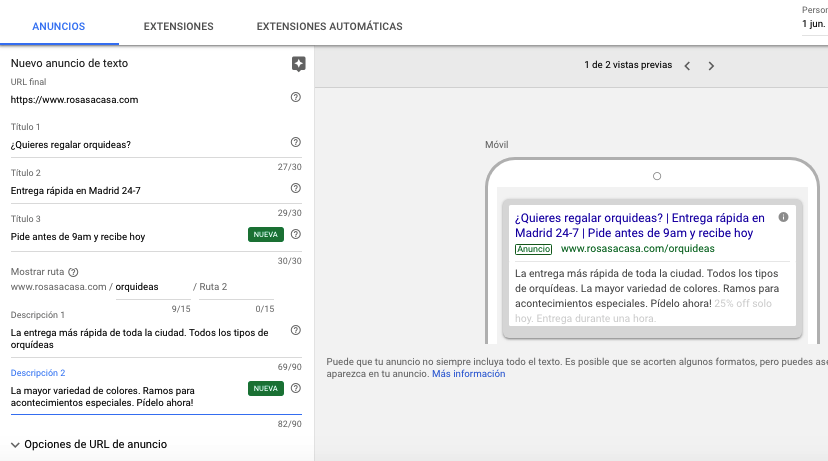This screenshot has height=461, width=828.
Task: Click the Más información link
Action: coord(468,374)
